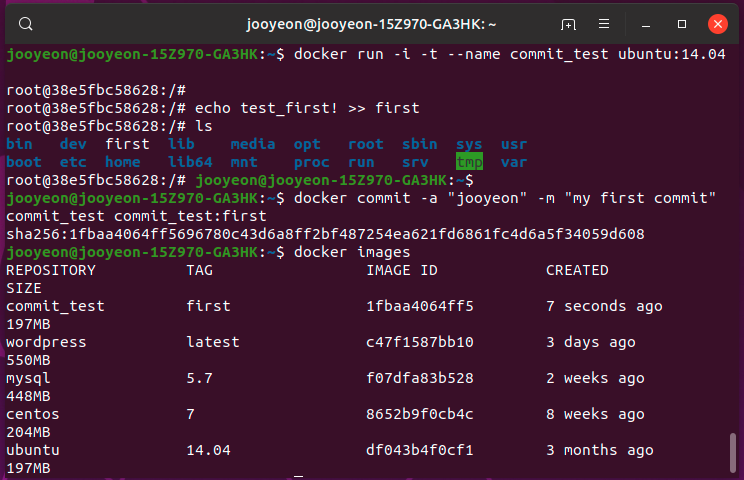744x480 pixels.
Task: Click the 'first' file name in the ls output
Action: click(x=127, y=144)
